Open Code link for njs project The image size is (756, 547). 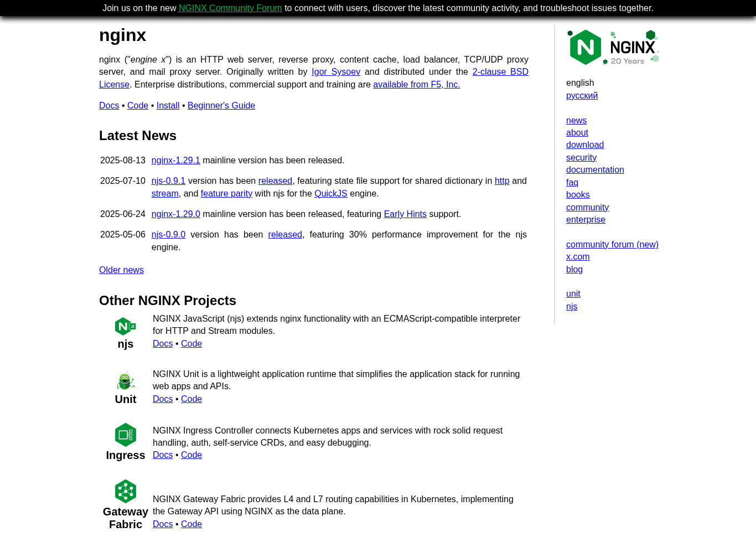(191, 344)
